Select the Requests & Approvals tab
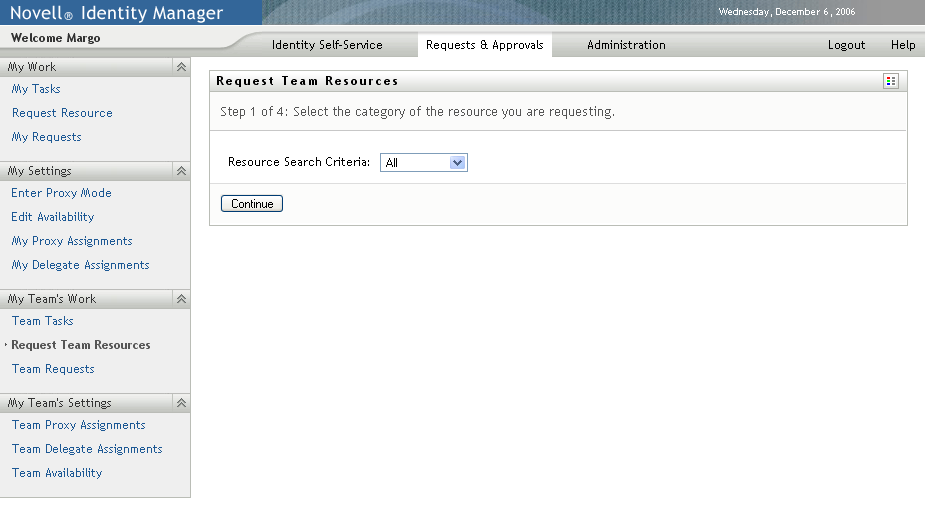925x505 pixels. point(484,45)
